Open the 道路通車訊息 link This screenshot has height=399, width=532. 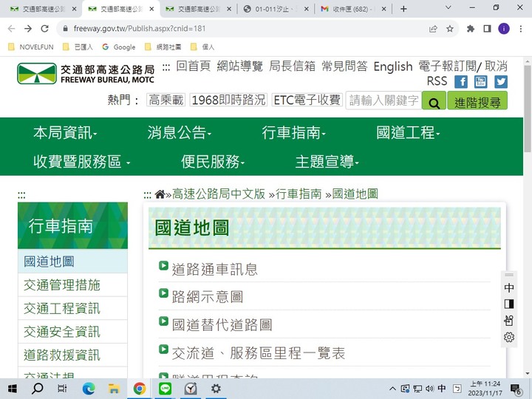pyautogui.click(x=214, y=269)
